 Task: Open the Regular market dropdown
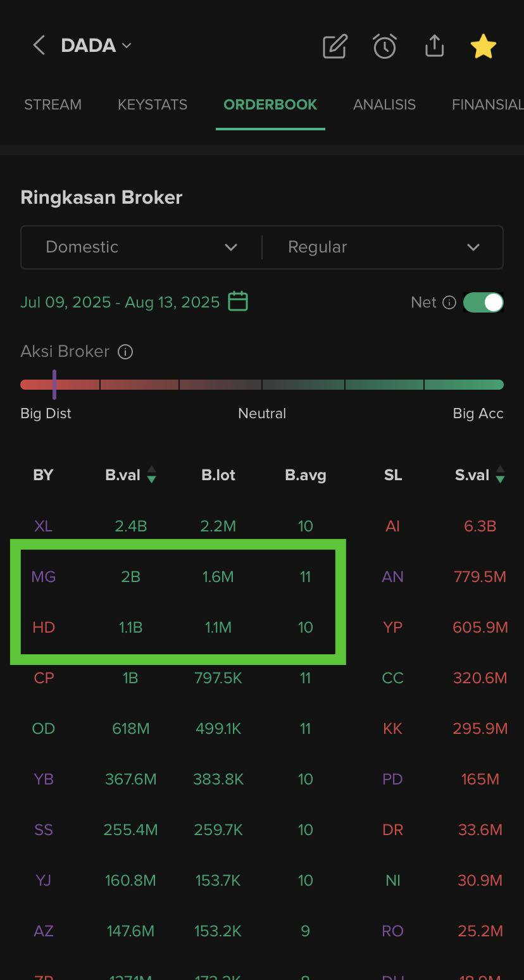tap(383, 247)
